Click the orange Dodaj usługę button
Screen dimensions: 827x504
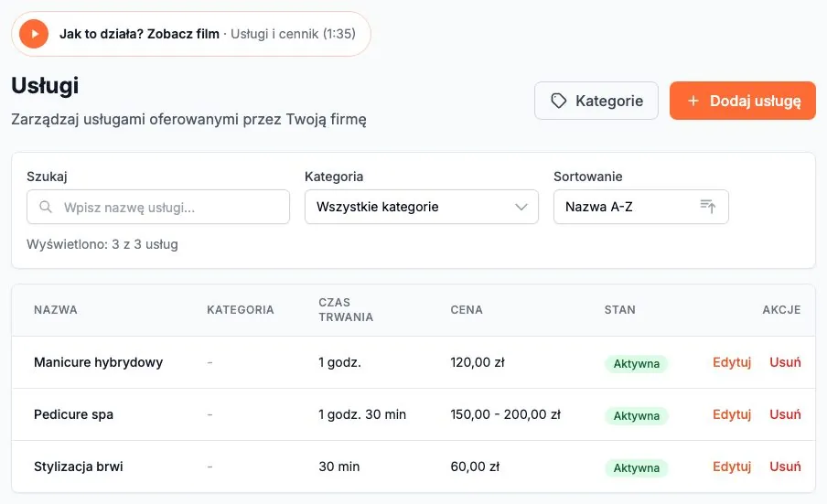743,101
